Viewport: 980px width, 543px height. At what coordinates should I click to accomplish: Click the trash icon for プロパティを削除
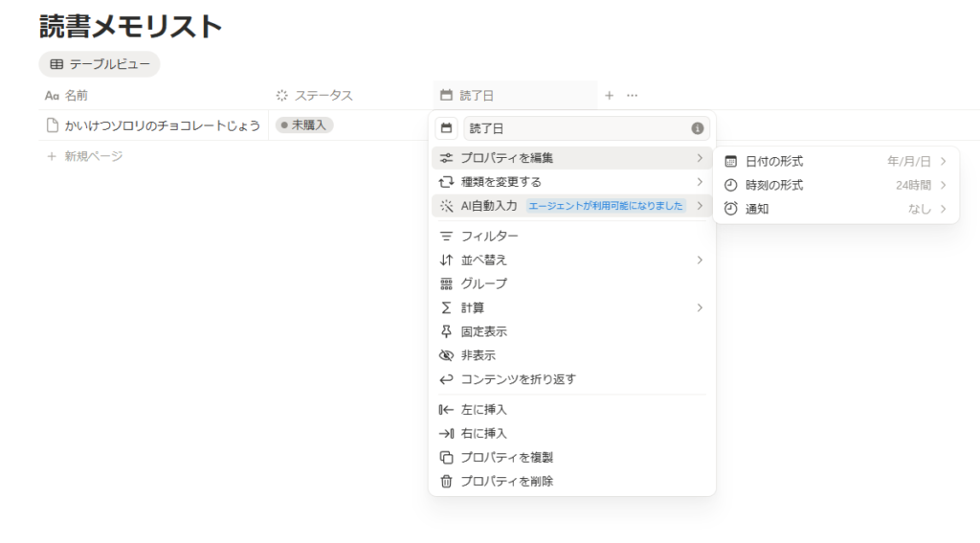446,482
